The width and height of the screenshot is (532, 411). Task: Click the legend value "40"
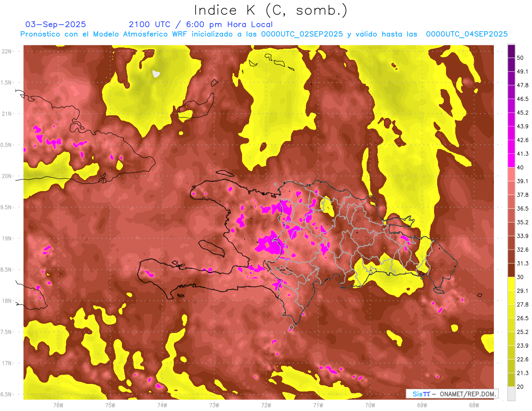point(520,168)
